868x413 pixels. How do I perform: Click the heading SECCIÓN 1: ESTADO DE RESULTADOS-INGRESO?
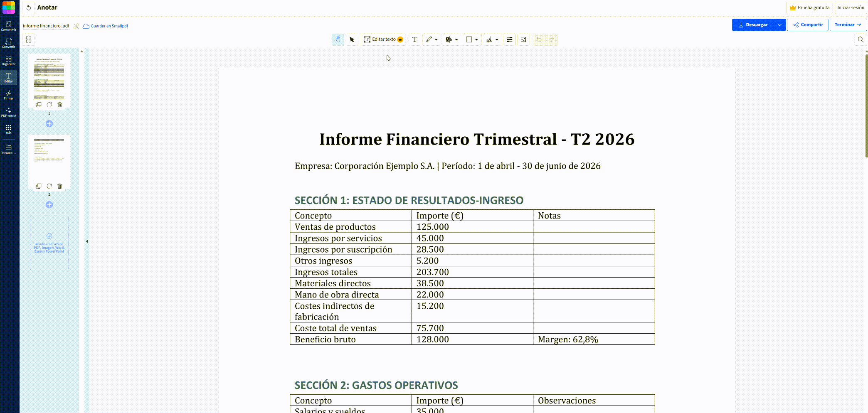[x=409, y=200]
